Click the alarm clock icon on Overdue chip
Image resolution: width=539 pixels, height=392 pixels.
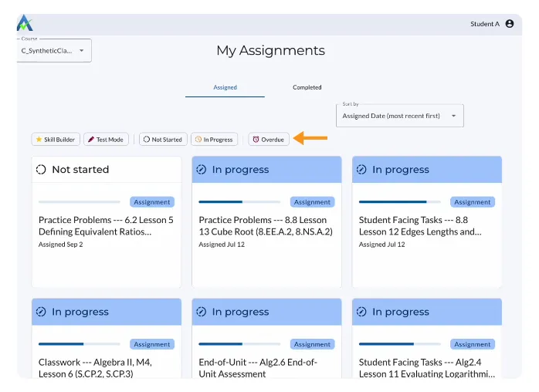(x=256, y=139)
